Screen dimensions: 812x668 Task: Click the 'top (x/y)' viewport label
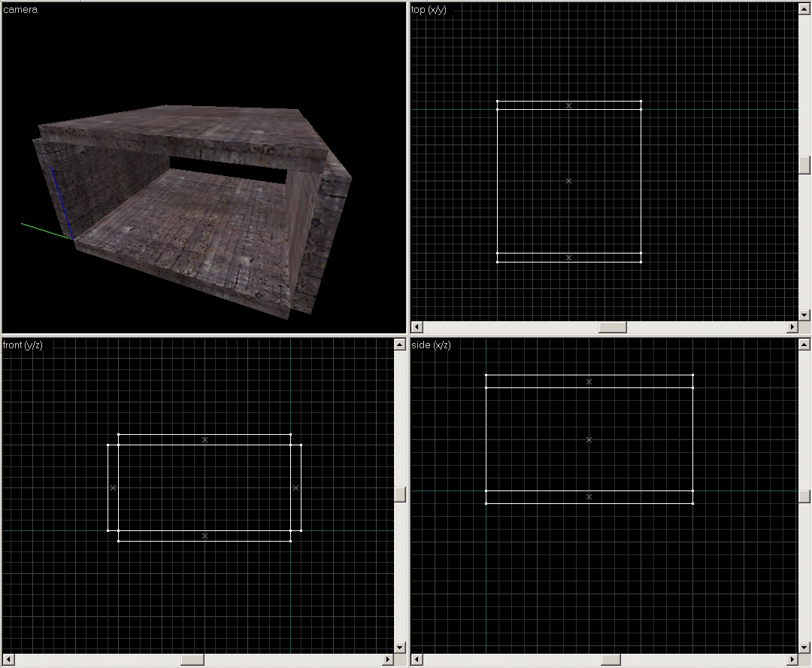pyautogui.click(x=429, y=9)
